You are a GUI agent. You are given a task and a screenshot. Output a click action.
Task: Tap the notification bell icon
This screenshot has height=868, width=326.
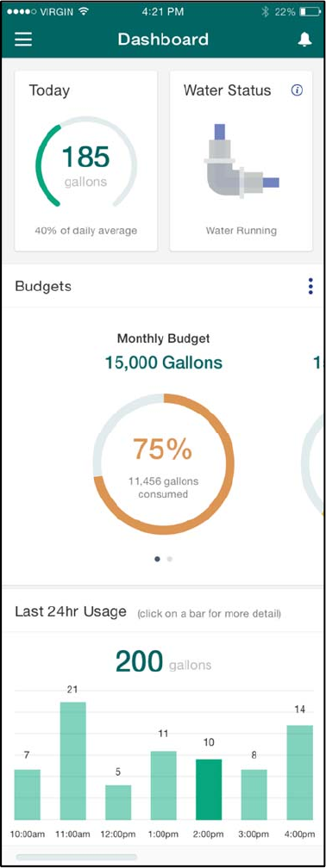304,40
